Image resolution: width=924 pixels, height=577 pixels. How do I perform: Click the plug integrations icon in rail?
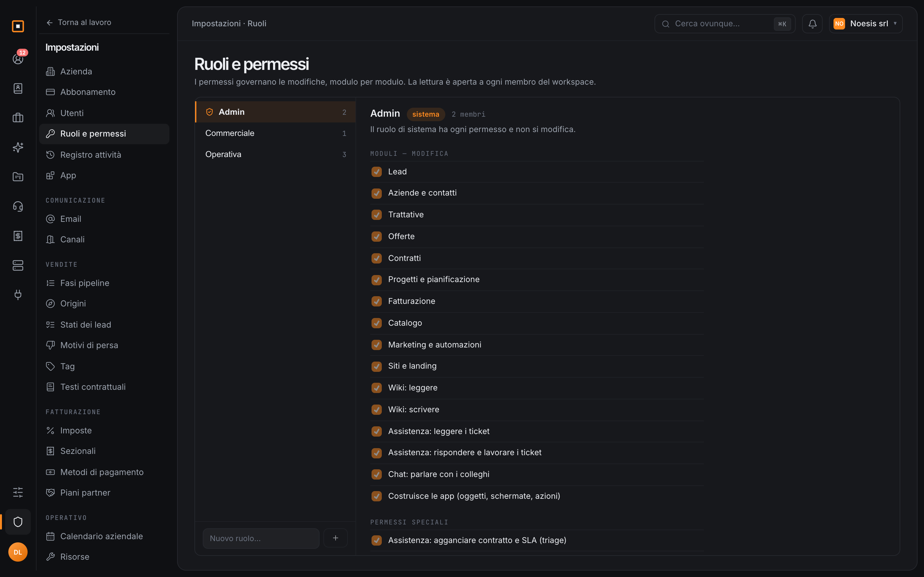(18, 295)
